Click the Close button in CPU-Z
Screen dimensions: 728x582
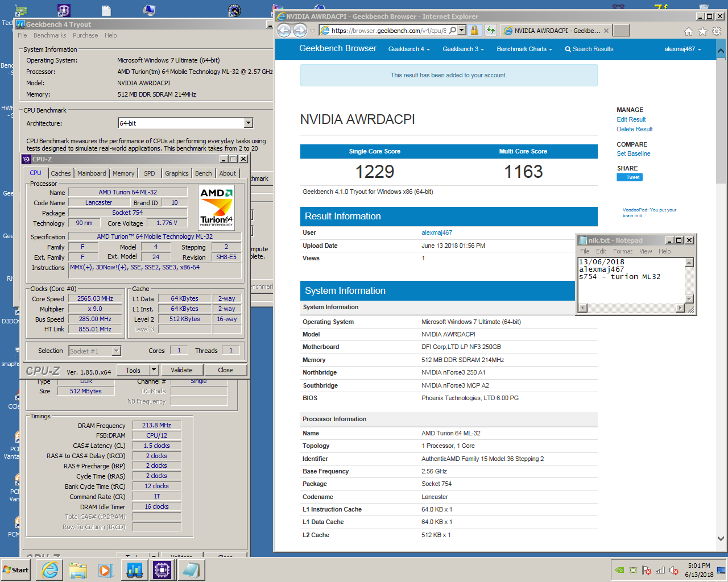225,370
